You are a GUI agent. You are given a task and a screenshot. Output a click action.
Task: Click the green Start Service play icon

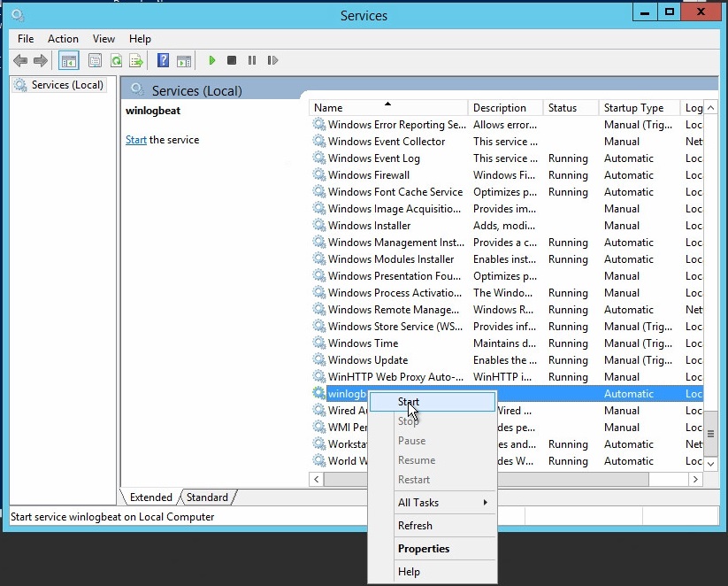(x=212, y=60)
